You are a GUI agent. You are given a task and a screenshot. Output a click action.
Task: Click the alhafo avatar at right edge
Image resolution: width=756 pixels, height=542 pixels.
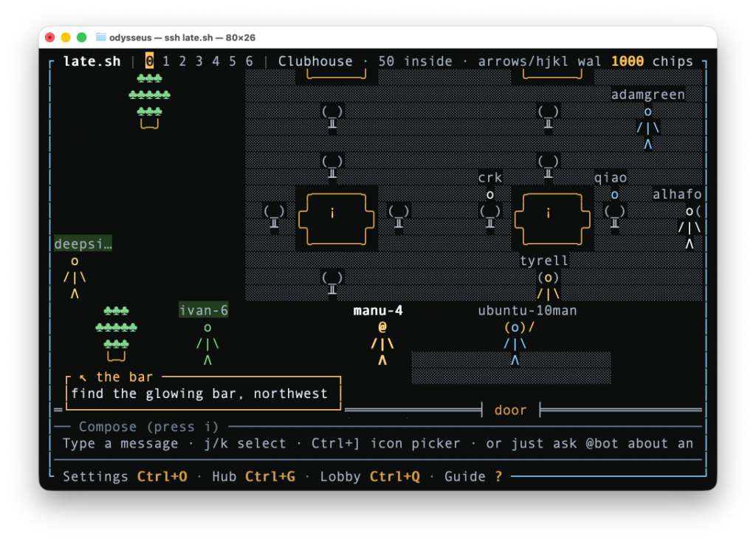(x=690, y=227)
